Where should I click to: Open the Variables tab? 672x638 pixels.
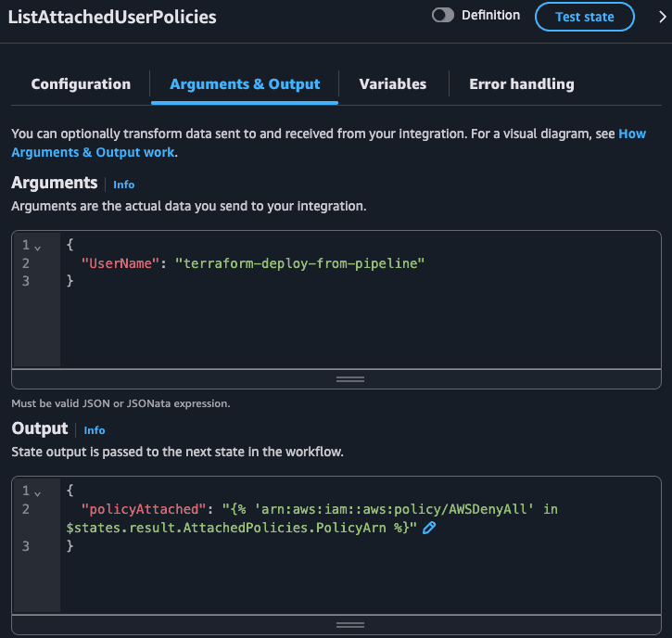(x=393, y=84)
